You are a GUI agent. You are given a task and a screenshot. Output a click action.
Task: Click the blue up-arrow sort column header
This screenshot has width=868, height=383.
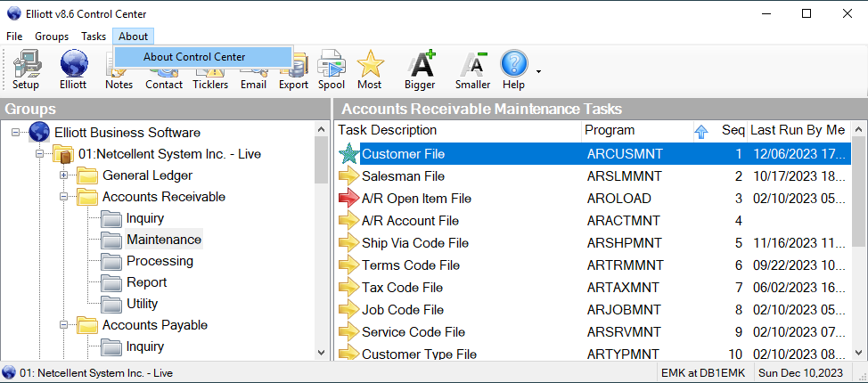pyautogui.click(x=701, y=131)
